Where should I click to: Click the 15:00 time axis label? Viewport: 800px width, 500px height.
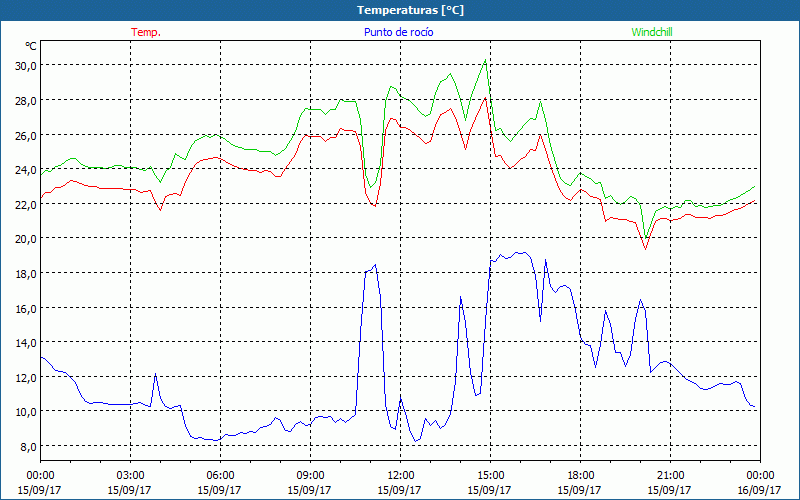(490, 476)
